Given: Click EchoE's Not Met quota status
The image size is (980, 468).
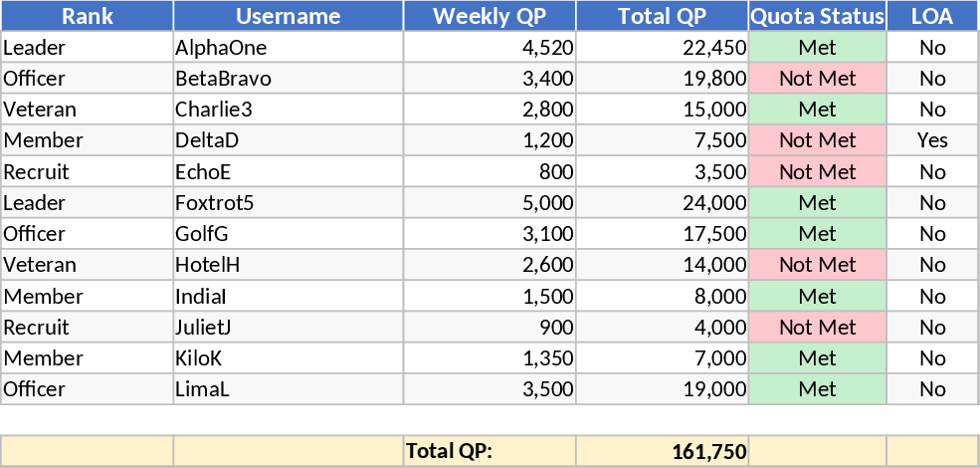Looking at the screenshot, I should click(817, 171).
